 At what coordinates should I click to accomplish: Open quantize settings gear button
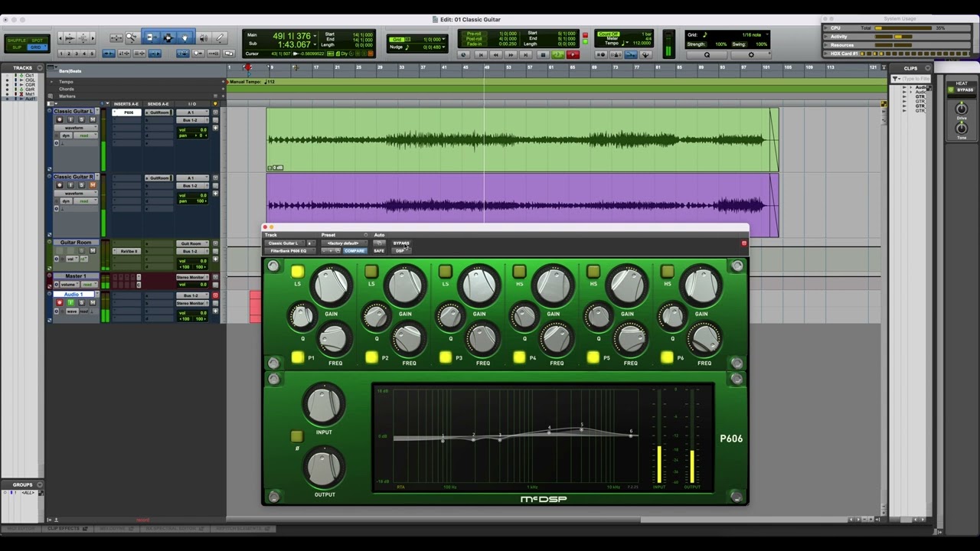point(751,54)
